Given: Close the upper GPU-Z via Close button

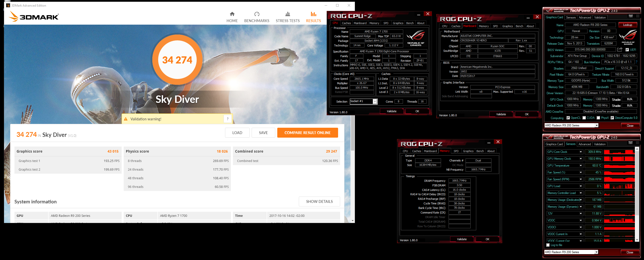Looking at the screenshot, I should (630, 126).
